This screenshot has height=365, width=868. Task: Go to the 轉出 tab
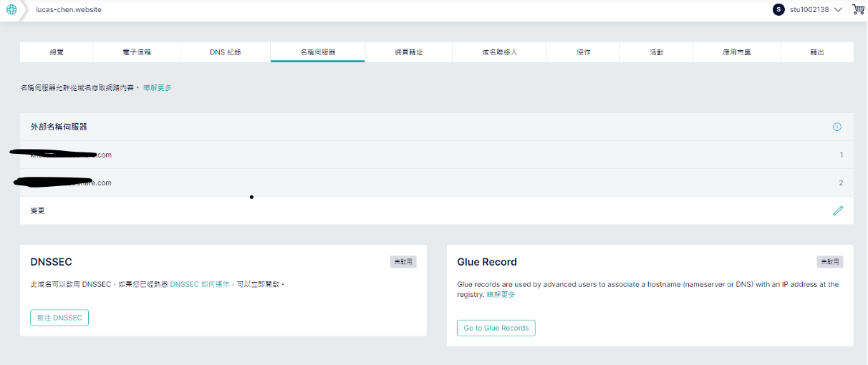(816, 52)
